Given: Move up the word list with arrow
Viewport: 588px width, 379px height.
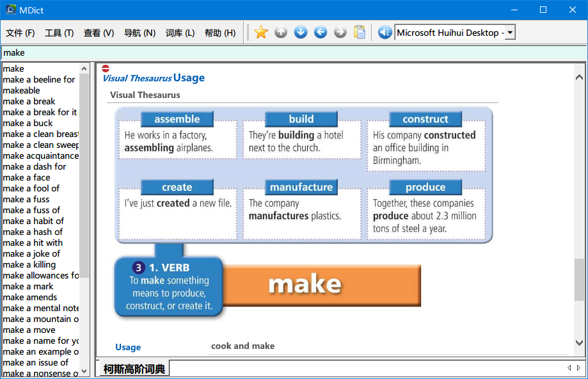Looking at the screenshot, I should 84,69.
